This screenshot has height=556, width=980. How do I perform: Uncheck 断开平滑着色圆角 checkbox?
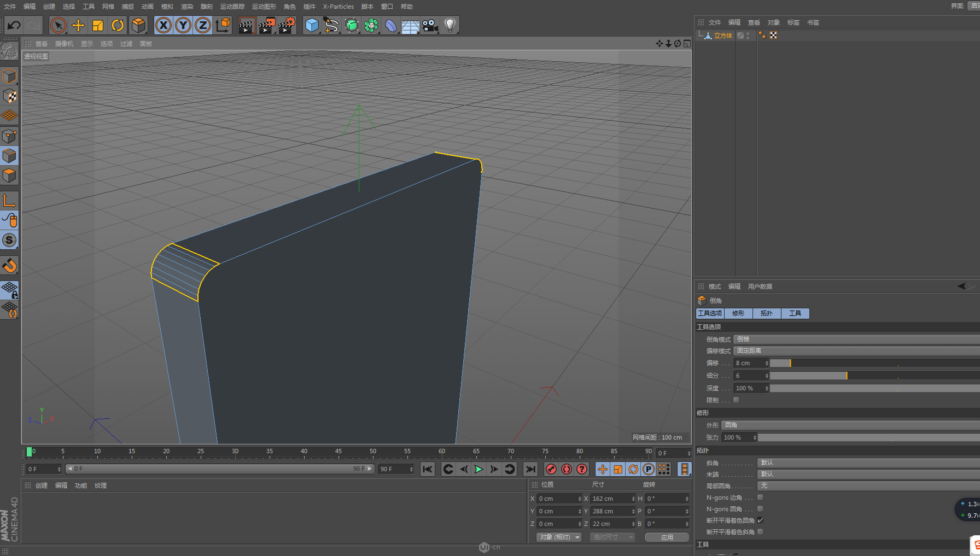tap(761, 520)
